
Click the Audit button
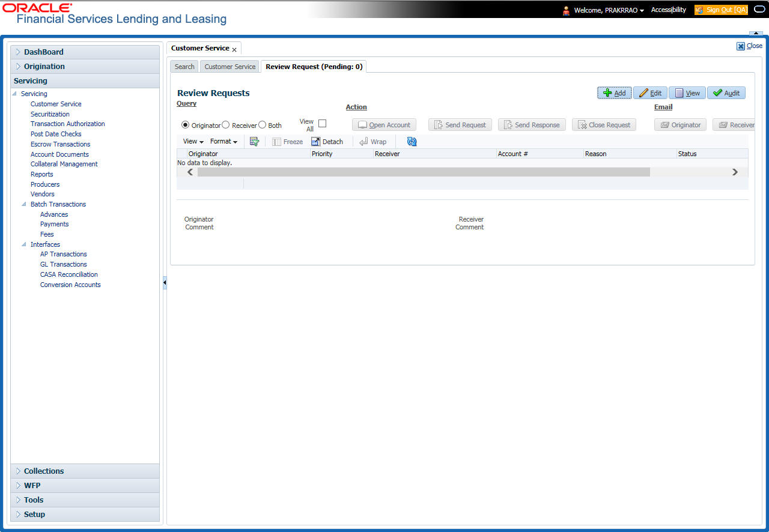pos(726,93)
